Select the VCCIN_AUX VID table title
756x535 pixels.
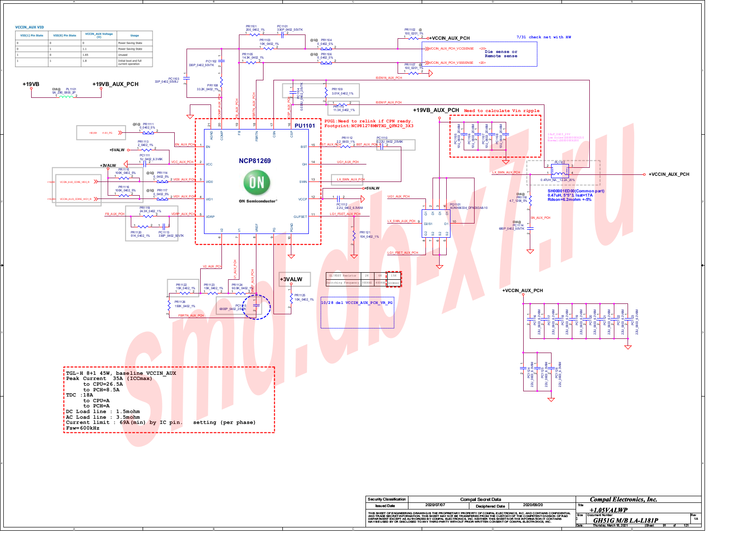click(29, 27)
